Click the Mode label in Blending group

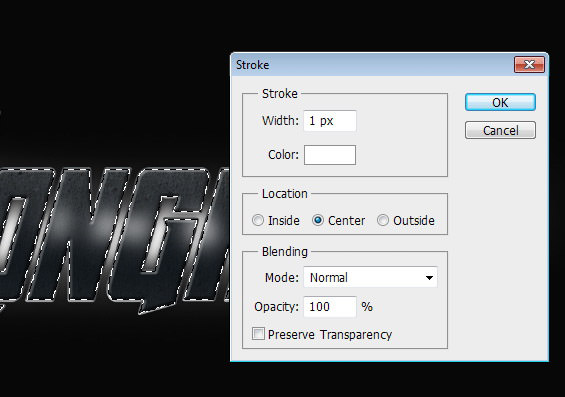[x=282, y=277]
